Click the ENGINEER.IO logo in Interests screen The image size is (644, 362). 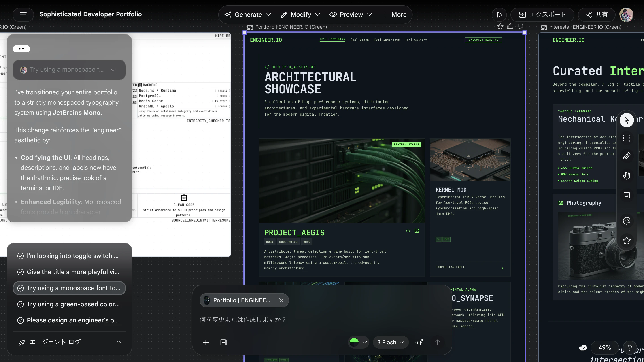pos(568,40)
